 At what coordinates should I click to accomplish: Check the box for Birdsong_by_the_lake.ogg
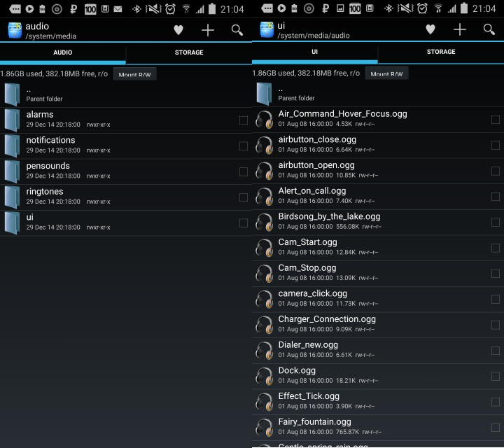click(496, 223)
